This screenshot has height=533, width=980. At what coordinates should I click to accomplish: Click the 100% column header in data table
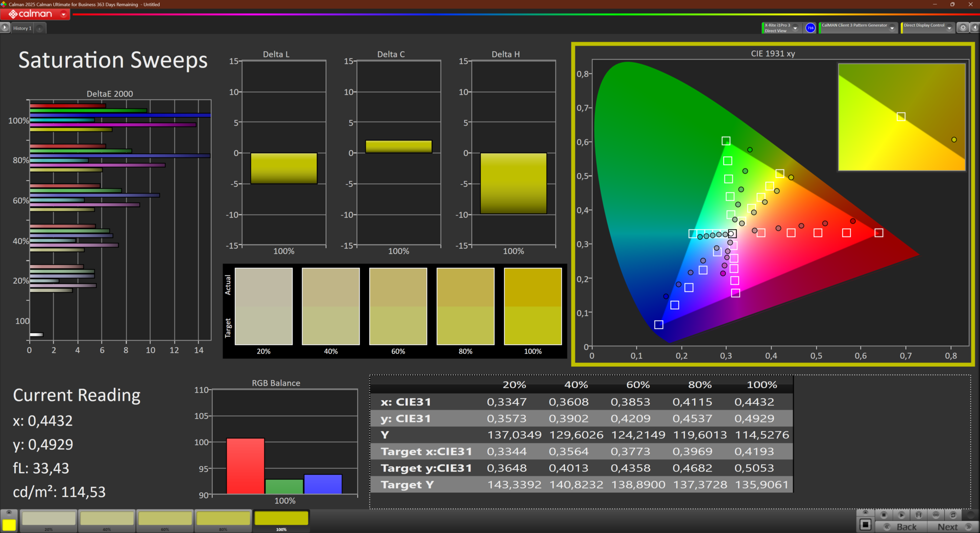[x=762, y=385]
